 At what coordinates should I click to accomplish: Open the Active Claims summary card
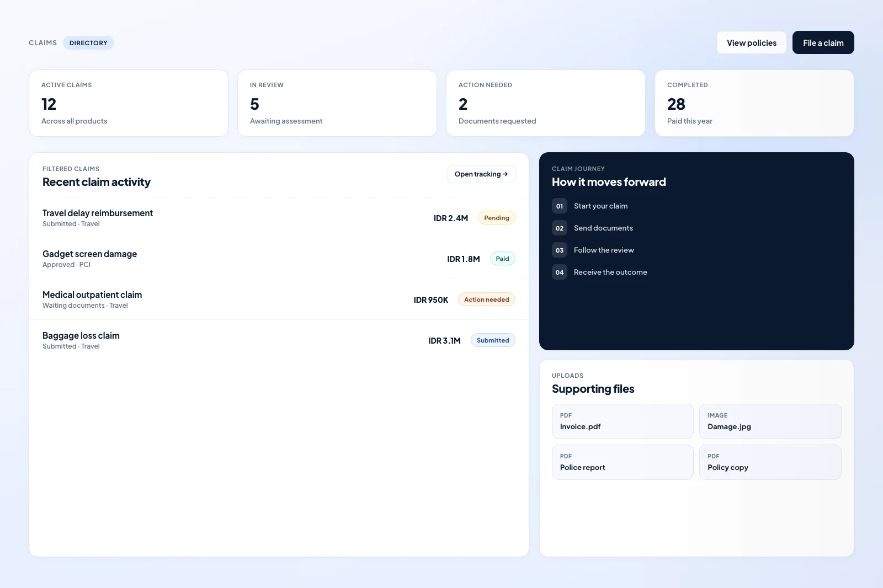point(129,103)
